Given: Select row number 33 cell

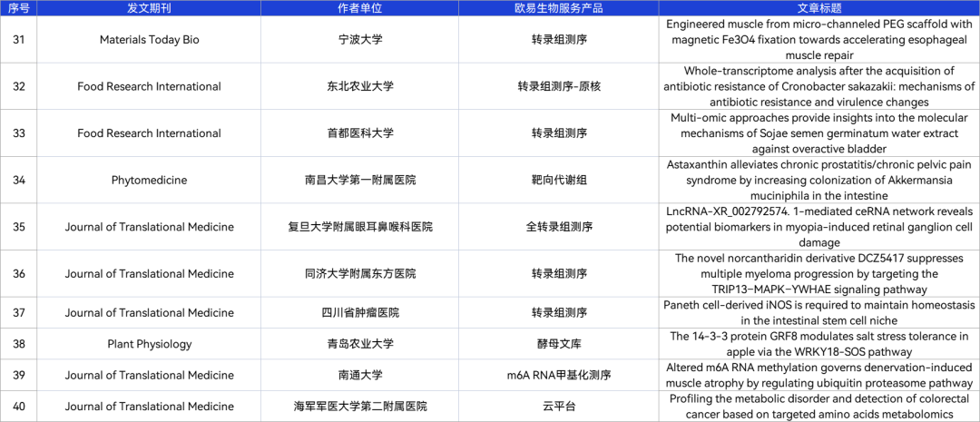Looking at the screenshot, I should (x=19, y=133).
